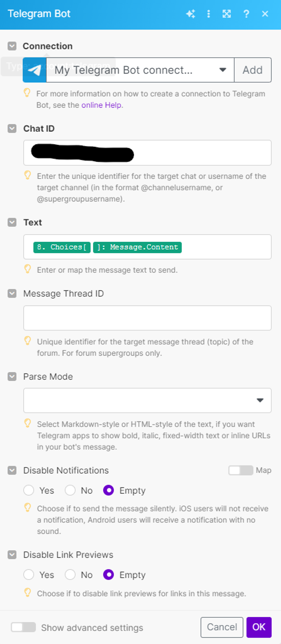Click the Telegram logo in connection field
The image size is (281, 644).
tap(34, 70)
